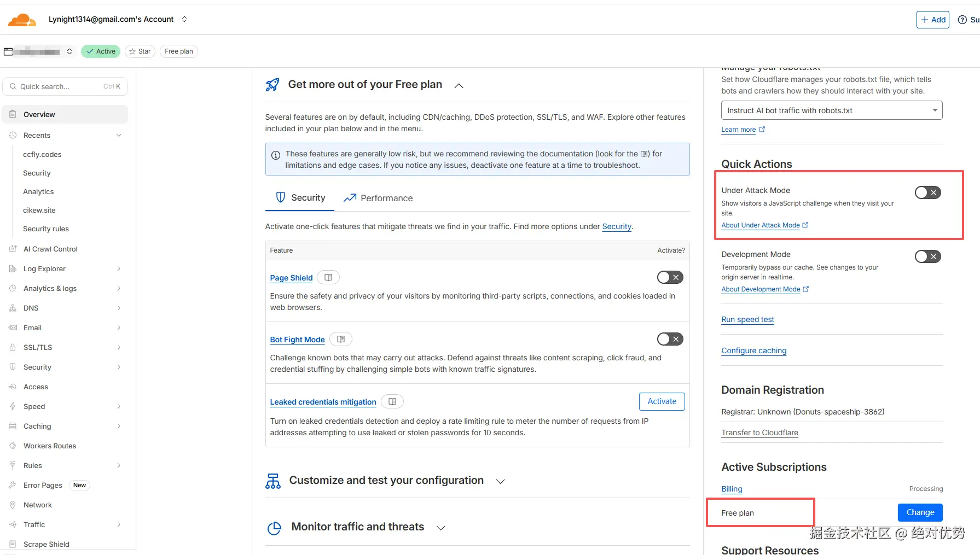The image size is (980, 555).
Task: Open Bot Fight Mode documentation icon
Action: [x=341, y=340]
